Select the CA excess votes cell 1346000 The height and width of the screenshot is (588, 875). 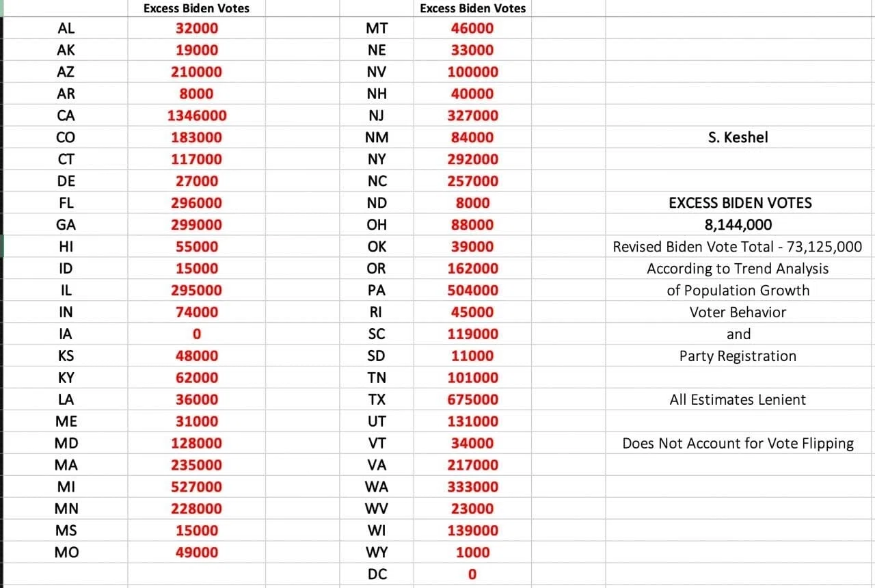[197, 116]
